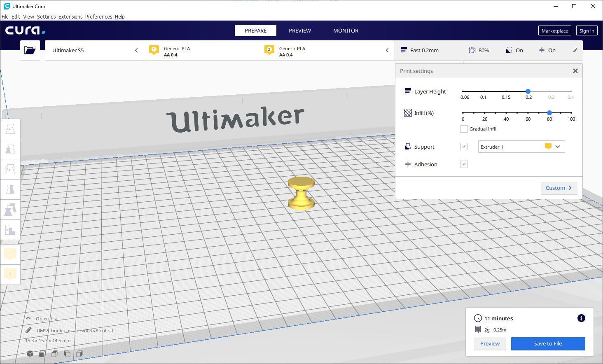
Task: Click the Infill slider handle at 80
Action: tap(549, 112)
